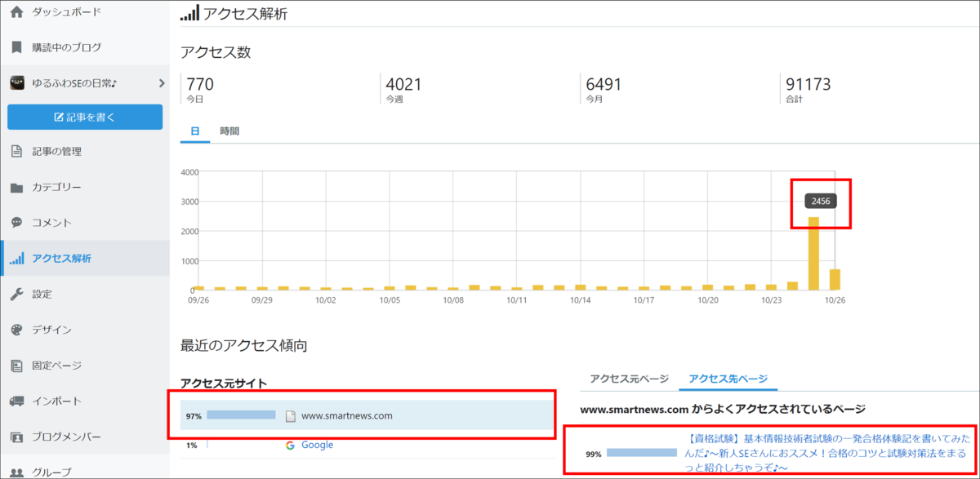Image resolution: width=980 pixels, height=479 pixels.
Task: Open ブログメンバー in the sidebar
Action: click(x=66, y=437)
